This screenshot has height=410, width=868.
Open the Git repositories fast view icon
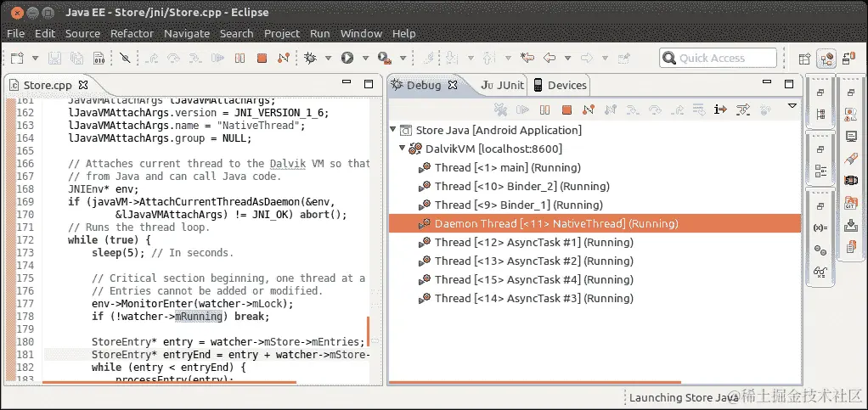[851, 203]
